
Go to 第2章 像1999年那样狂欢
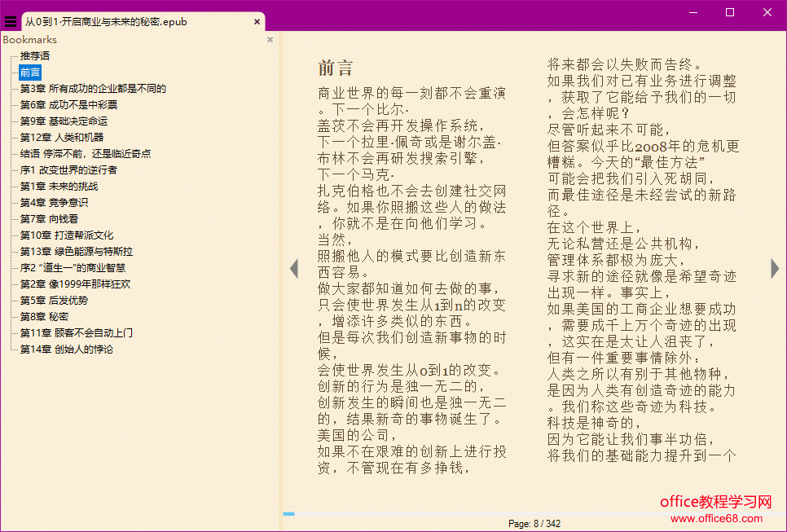(x=75, y=284)
